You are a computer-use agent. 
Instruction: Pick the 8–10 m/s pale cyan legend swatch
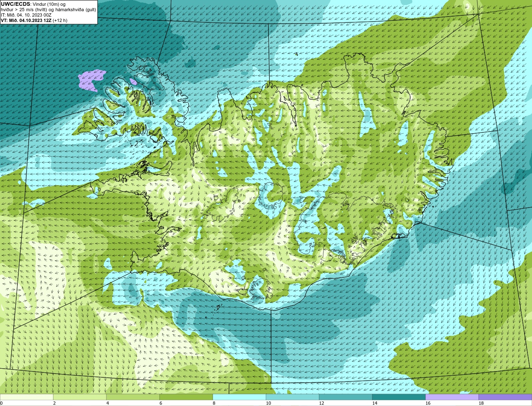coord(239,397)
